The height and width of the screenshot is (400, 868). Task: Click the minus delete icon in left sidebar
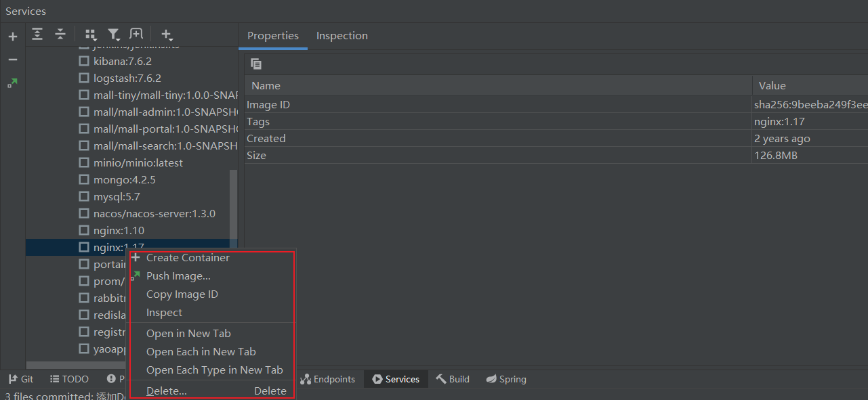[x=13, y=60]
